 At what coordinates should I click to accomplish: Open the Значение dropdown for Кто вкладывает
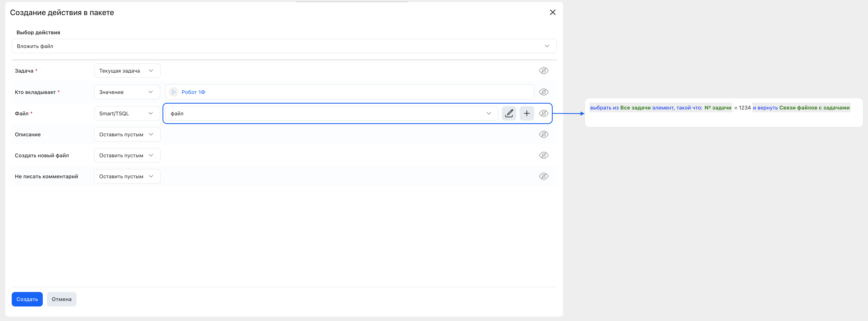127,92
